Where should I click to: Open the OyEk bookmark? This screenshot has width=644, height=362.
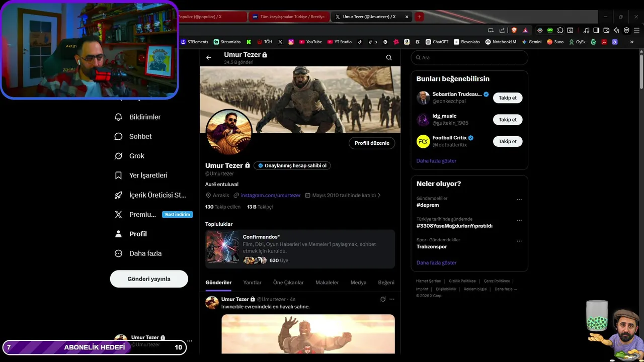[x=577, y=42]
